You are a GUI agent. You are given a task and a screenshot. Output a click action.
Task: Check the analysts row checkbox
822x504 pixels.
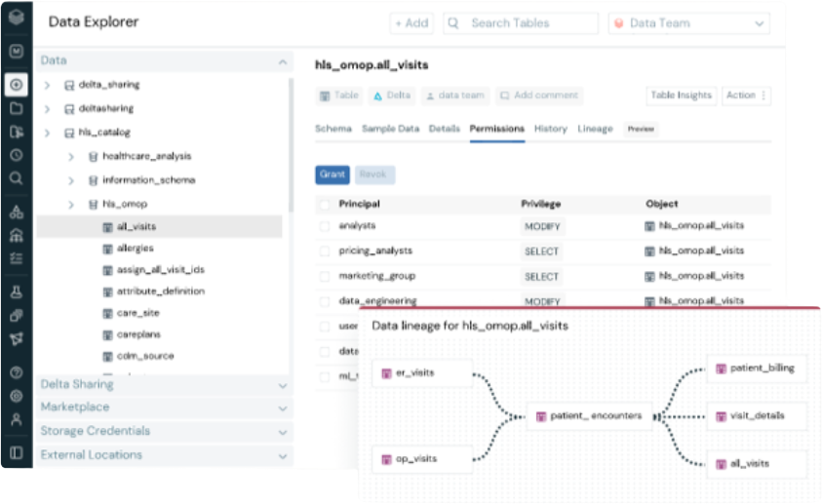pos(325,226)
